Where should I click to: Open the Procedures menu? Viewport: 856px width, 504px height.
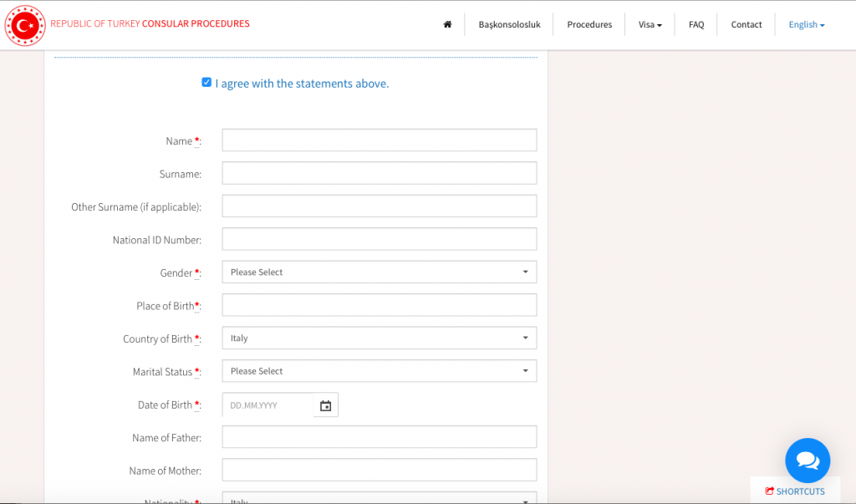(589, 24)
